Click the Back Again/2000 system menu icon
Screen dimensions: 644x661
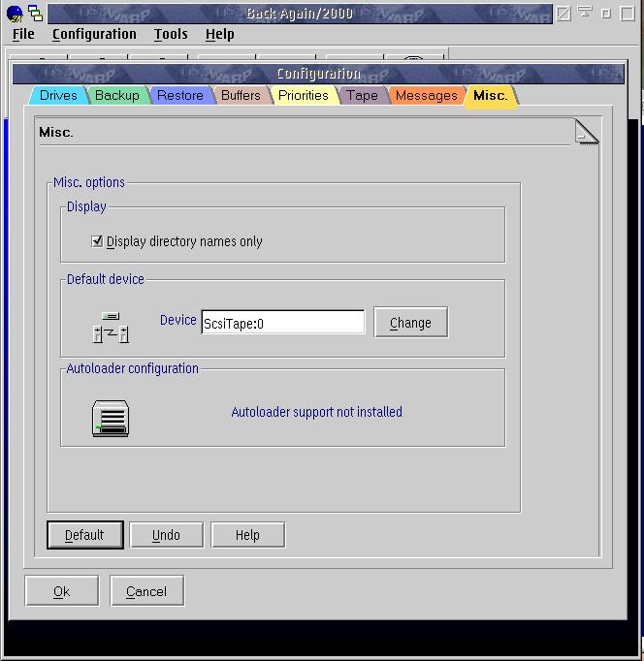pyautogui.click(x=15, y=14)
